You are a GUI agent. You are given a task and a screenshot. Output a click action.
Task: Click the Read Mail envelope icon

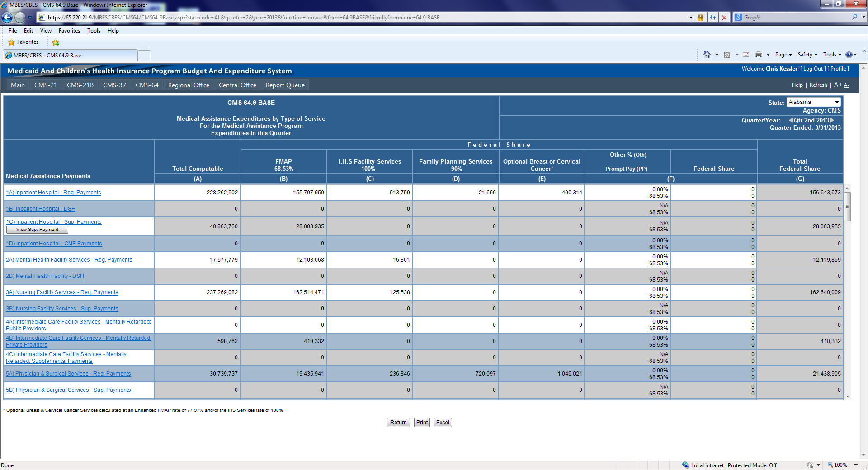[746, 55]
